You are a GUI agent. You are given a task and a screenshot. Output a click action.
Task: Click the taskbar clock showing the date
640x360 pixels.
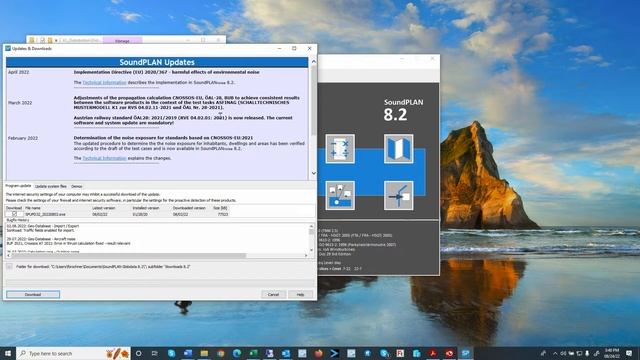coord(612,353)
